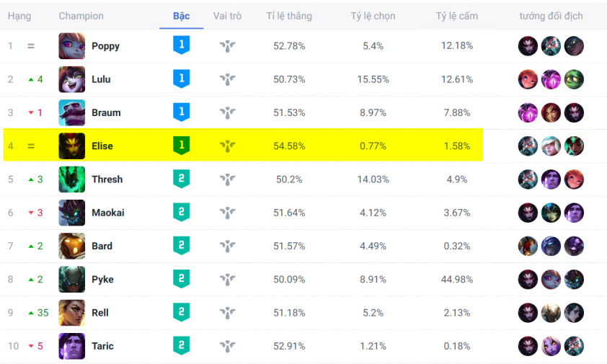
Task: Click Pyke's support role icon
Action: [227, 279]
